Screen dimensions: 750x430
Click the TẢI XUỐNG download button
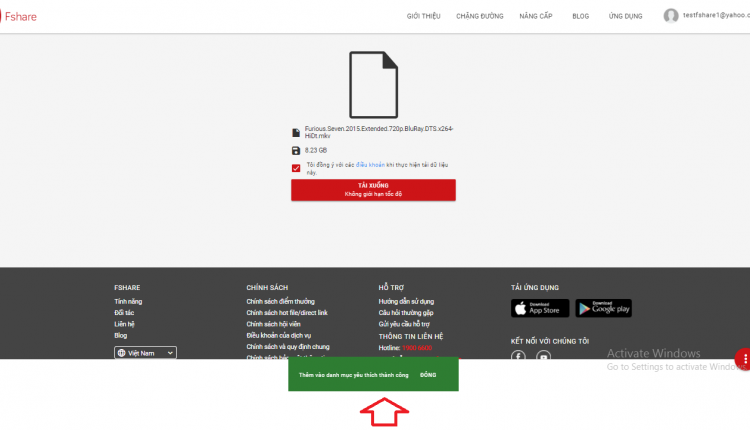point(373,190)
